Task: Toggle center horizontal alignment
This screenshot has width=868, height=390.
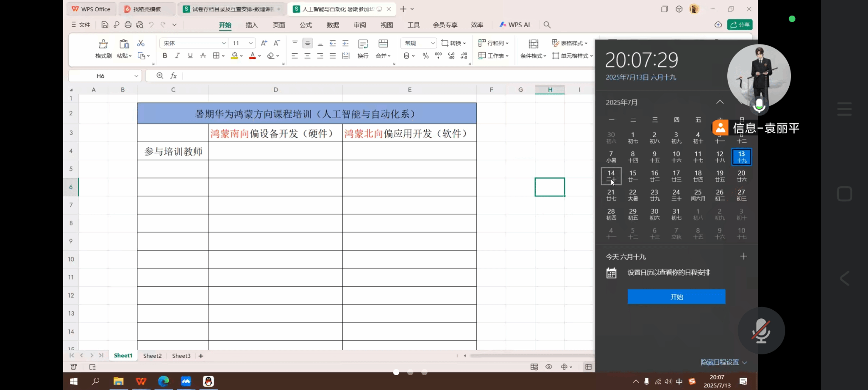Action: point(307,55)
